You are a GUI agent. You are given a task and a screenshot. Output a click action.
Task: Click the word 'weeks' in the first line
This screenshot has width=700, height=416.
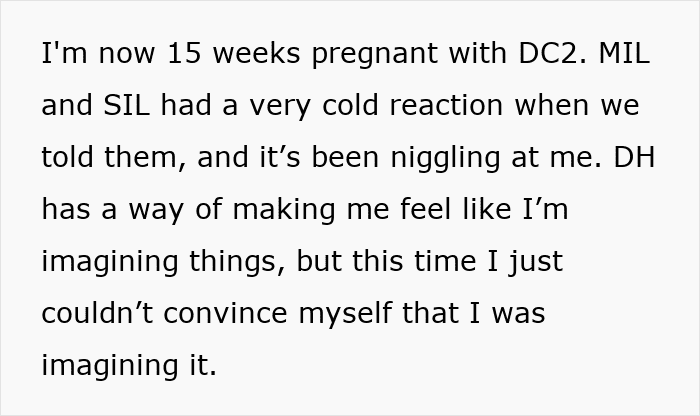(x=256, y=53)
